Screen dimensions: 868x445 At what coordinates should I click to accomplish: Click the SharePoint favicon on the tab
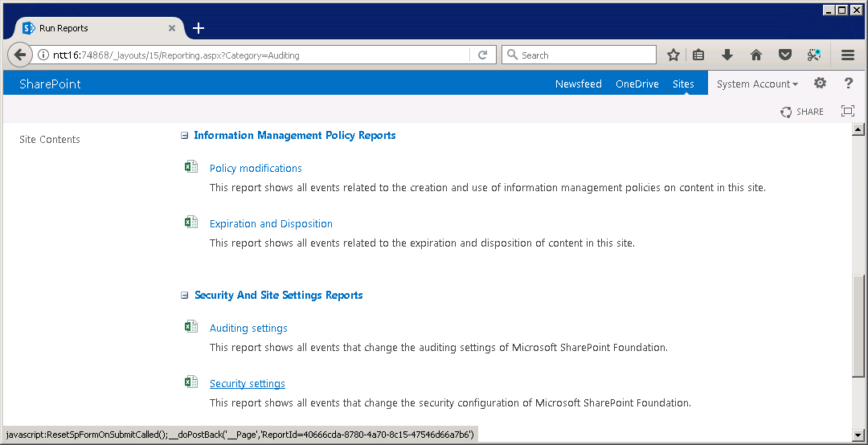tap(29, 27)
